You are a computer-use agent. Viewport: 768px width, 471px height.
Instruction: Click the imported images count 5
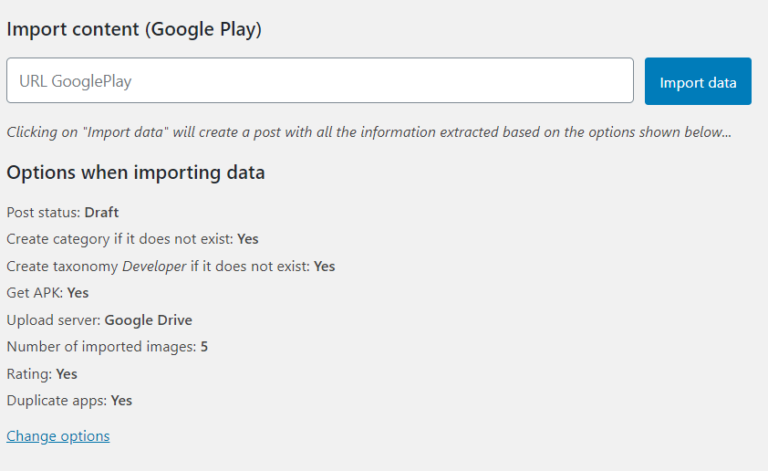pos(204,347)
